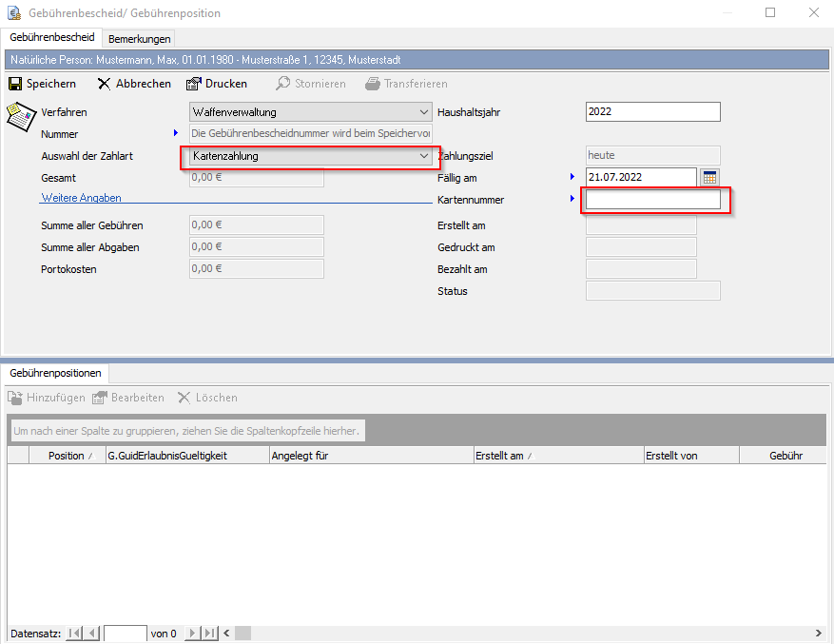Open the calendar picker next to Fällig am
The image size is (834, 644).
709,177
